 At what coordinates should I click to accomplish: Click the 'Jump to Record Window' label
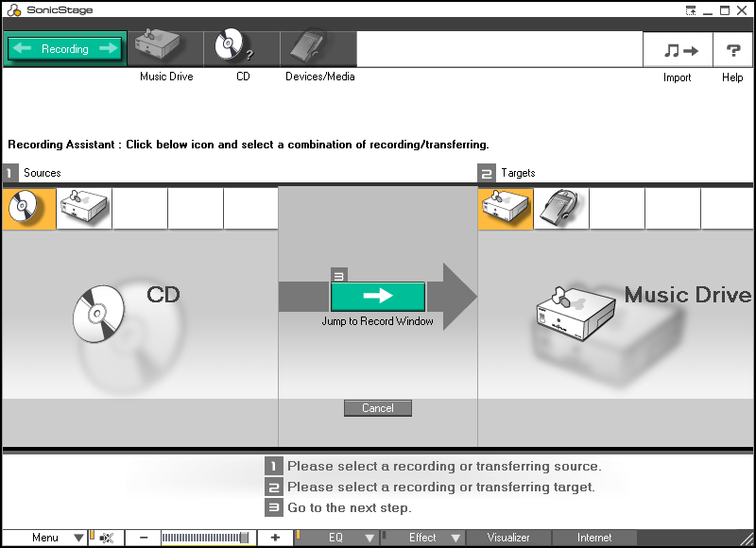pos(377,321)
